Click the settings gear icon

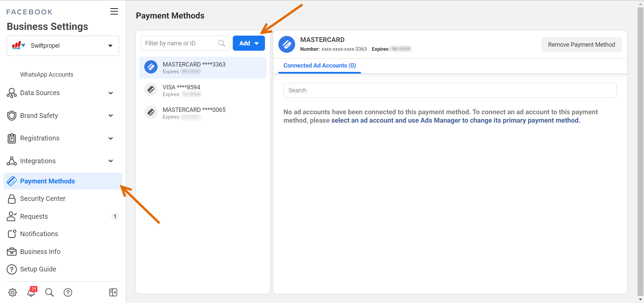13,292
